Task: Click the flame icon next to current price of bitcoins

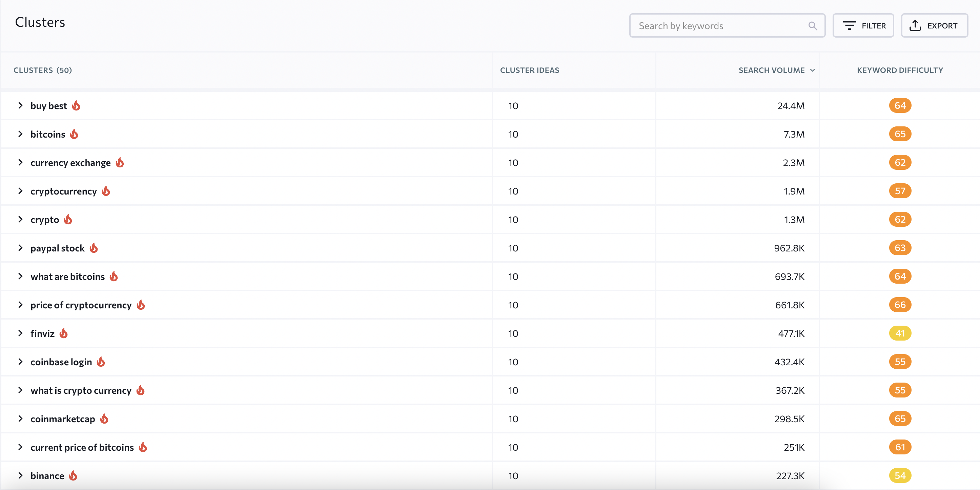Action: [x=143, y=447]
